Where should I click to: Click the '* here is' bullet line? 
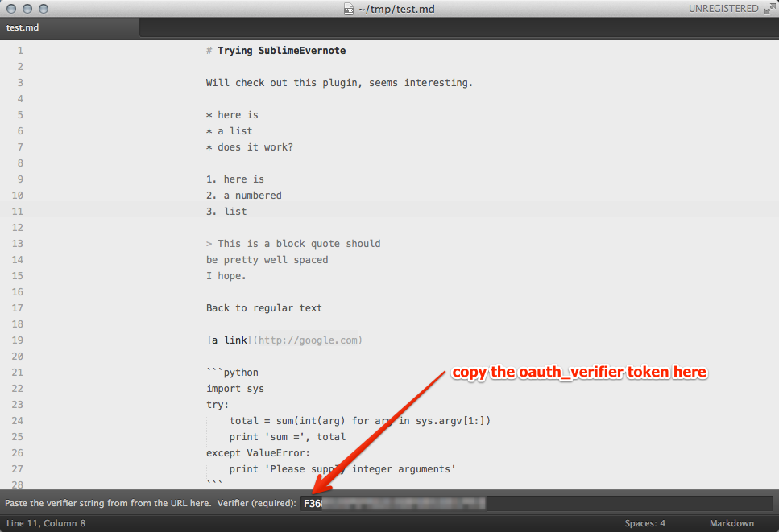[x=232, y=115]
